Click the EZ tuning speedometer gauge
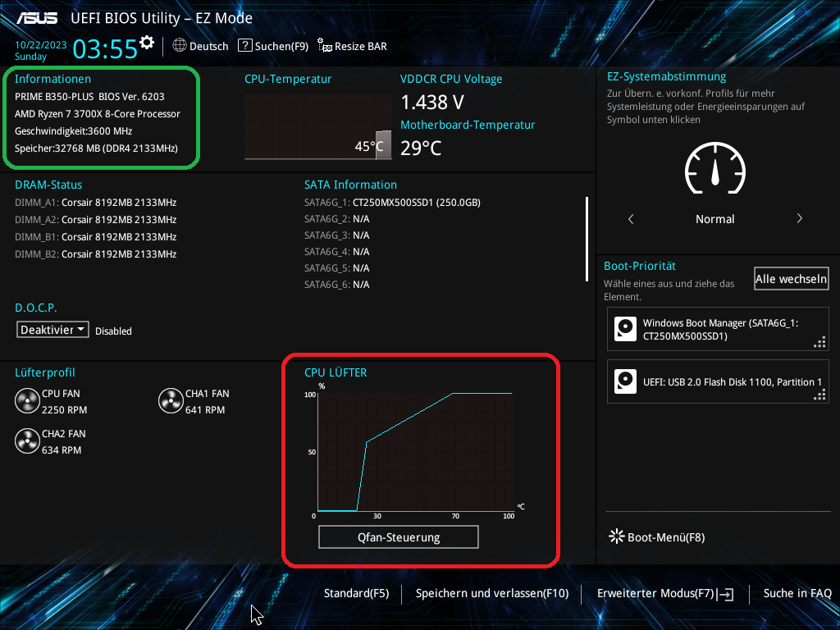This screenshot has width=840, height=630. click(x=715, y=168)
